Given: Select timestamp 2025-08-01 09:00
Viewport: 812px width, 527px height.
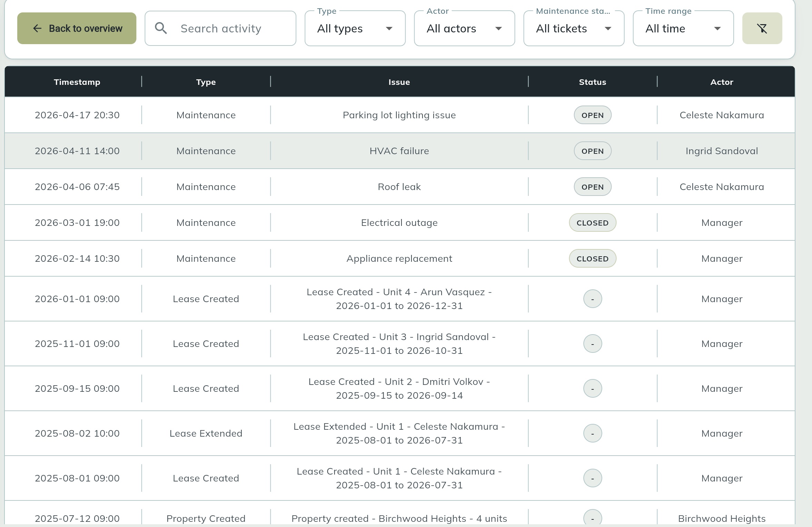Looking at the screenshot, I should pyautogui.click(x=77, y=478).
